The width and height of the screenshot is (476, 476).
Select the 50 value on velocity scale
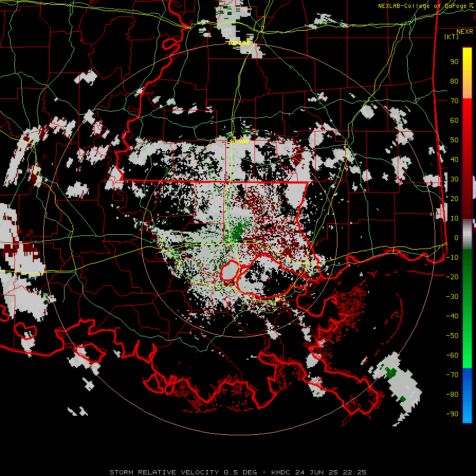tap(454, 140)
